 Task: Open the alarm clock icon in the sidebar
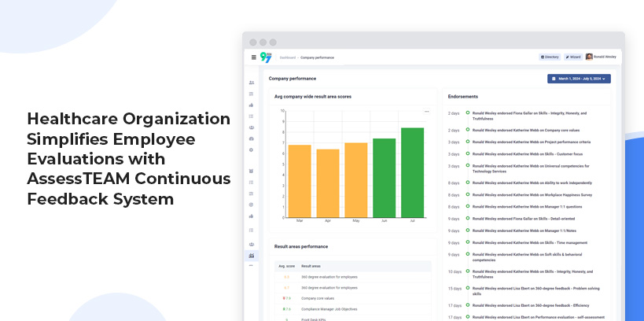point(252,171)
